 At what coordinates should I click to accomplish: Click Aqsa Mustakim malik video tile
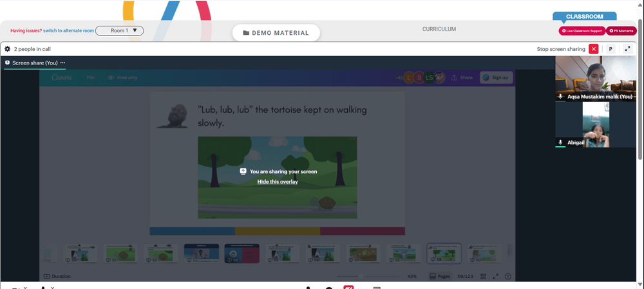596,79
